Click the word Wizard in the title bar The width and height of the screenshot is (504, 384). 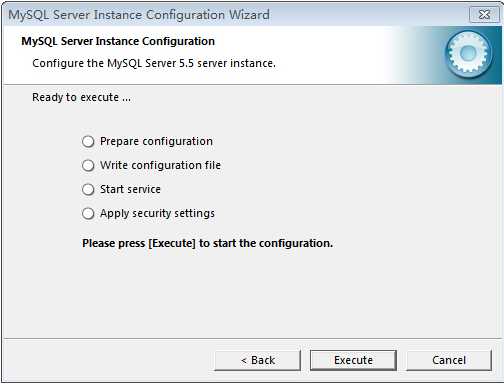click(249, 15)
